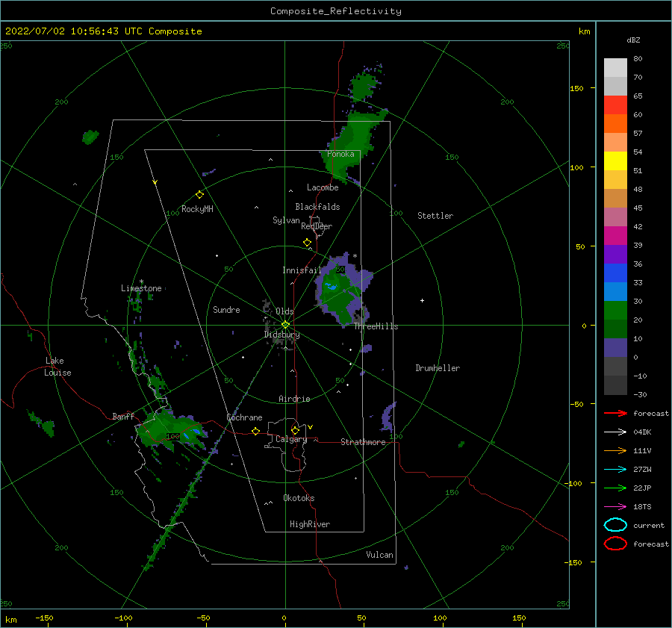Click the white plus marker west of Drumheller

(422, 300)
